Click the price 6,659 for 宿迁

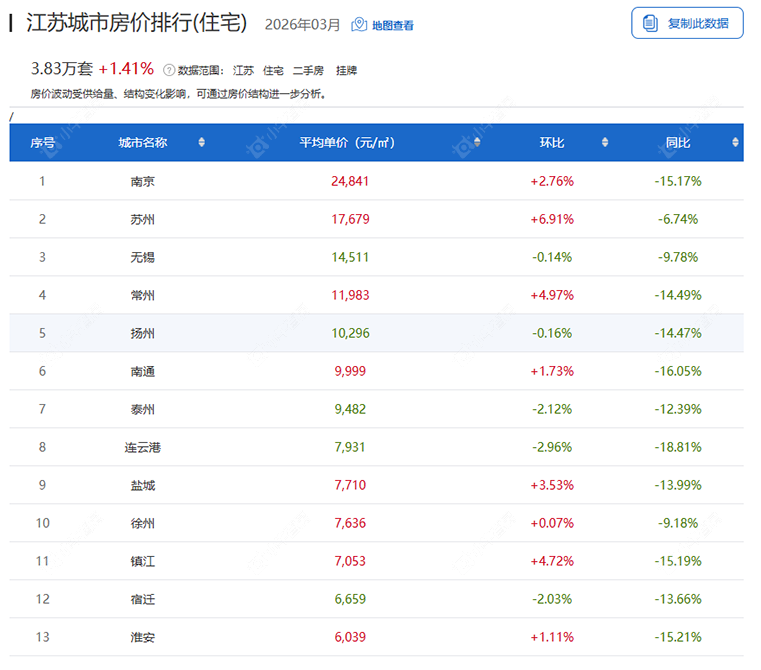(x=350, y=599)
